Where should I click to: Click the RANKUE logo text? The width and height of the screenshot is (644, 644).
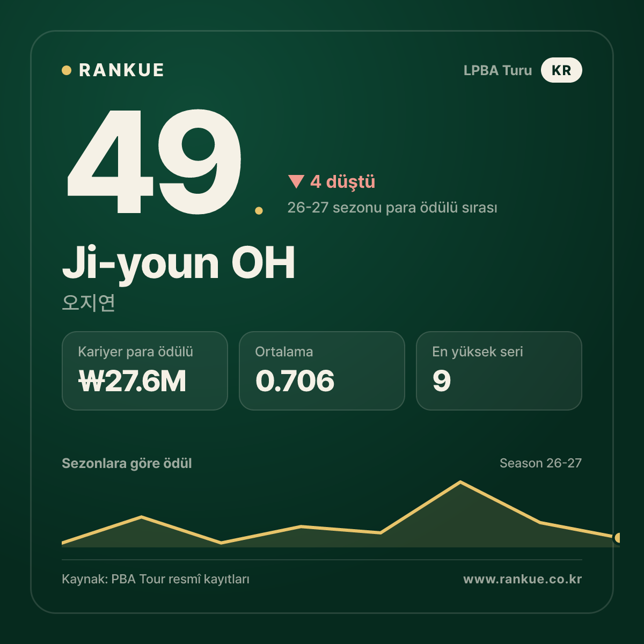tap(121, 70)
